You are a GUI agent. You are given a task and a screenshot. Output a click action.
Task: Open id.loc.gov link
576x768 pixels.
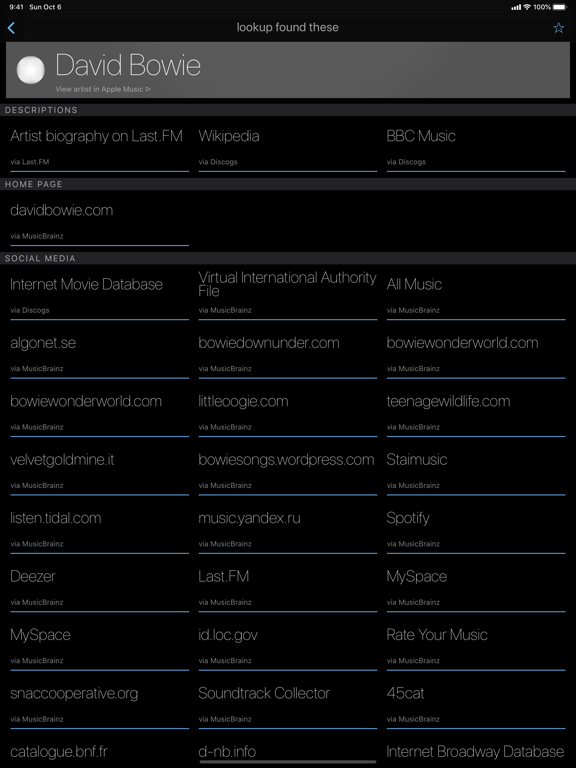click(288, 646)
